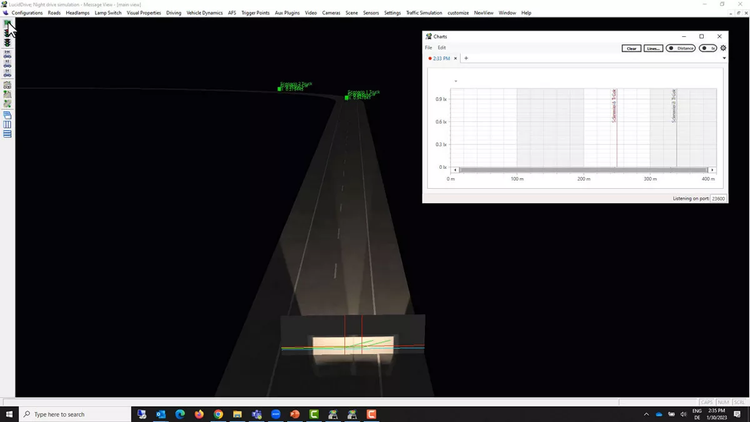The width and height of the screenshot is (750, 422).
Task: Open the orange Camtasia recorder taskbar icon
Action: click(x=372, y=414)
